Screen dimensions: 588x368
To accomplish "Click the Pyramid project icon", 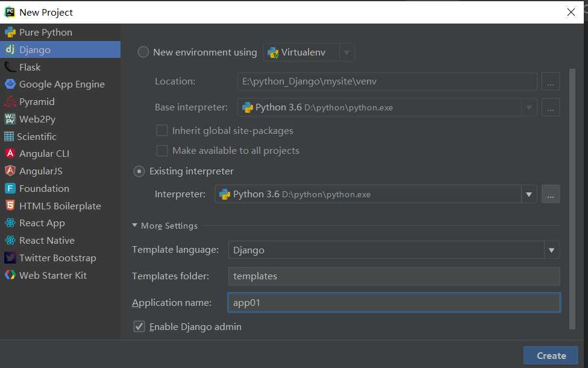I will (10, 102).
